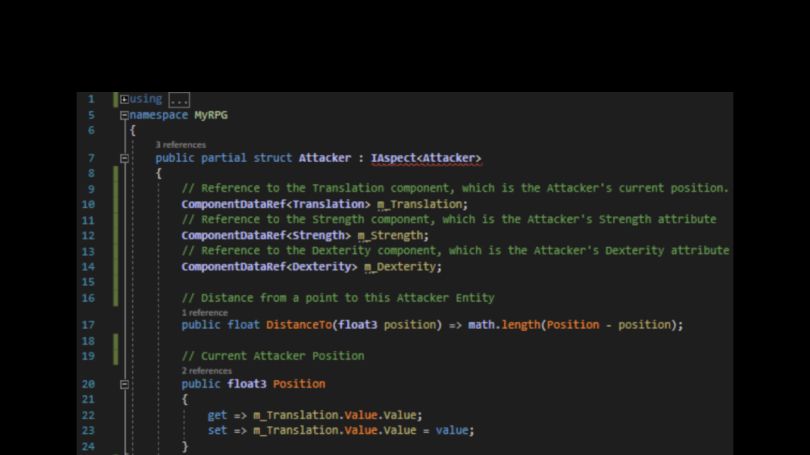Image resolution: width=810 pixels, height=455 pixels.
Task: Click line number 1 in the gutter
Action: coord(91,99)
